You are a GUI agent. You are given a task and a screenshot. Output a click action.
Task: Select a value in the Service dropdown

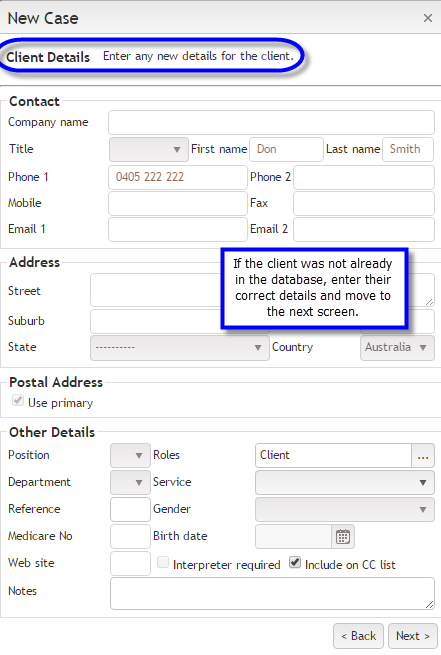pos(345,482)
